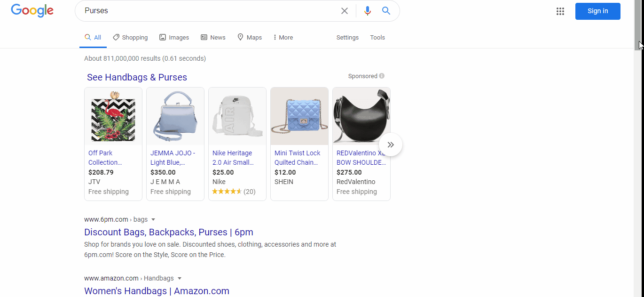Click in the Purses search field

coord(207,11)
